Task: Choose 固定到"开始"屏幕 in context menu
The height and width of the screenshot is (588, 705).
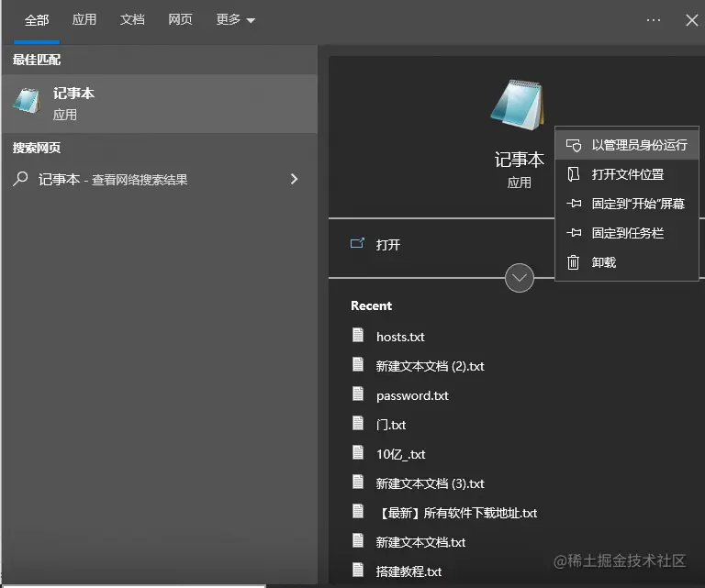Action: [x=627, y=204]
